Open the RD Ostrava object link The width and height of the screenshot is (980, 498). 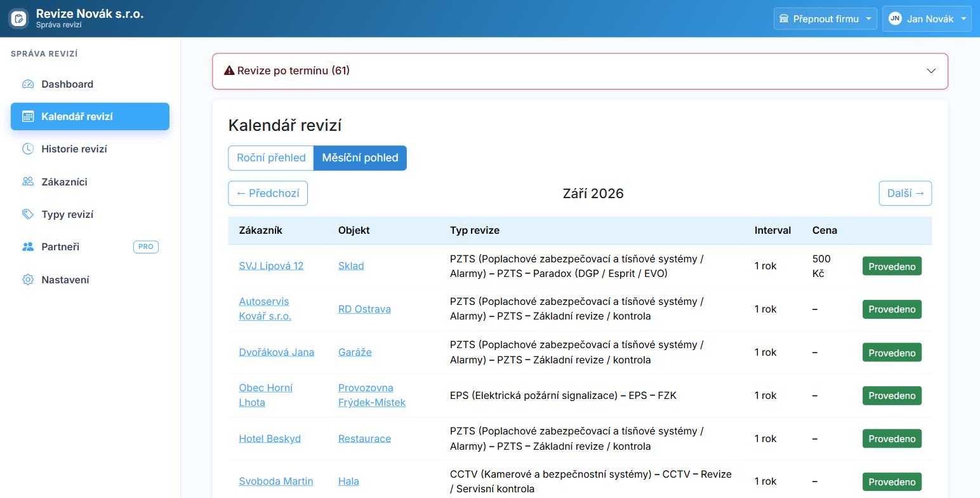tap(364, 309)
